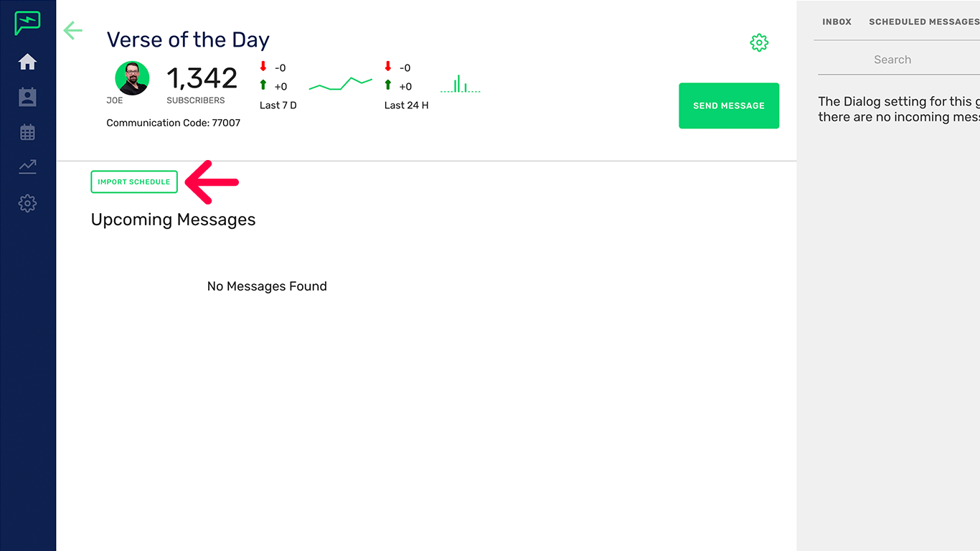Viewport: 980px width, 551px height.
Task: Open the green group settings gear
Action: 759,43
